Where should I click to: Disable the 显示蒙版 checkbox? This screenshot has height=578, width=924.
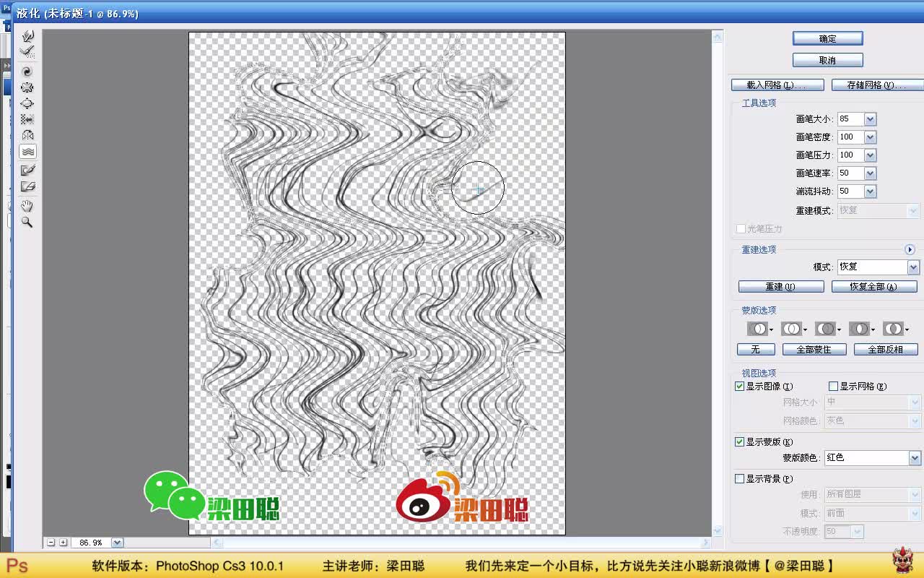(x=739, y=441)
